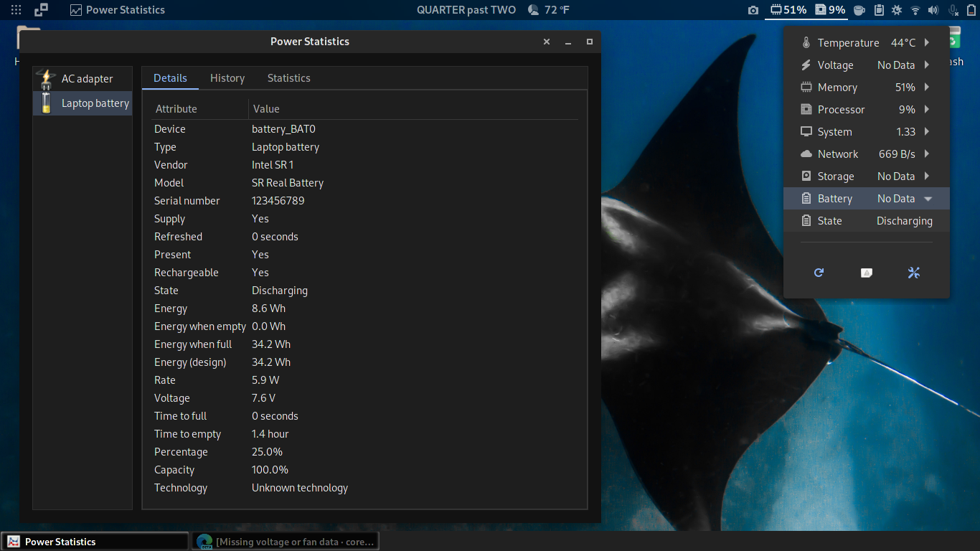Click the memory chip icon beside Memory

pos(806,88)
